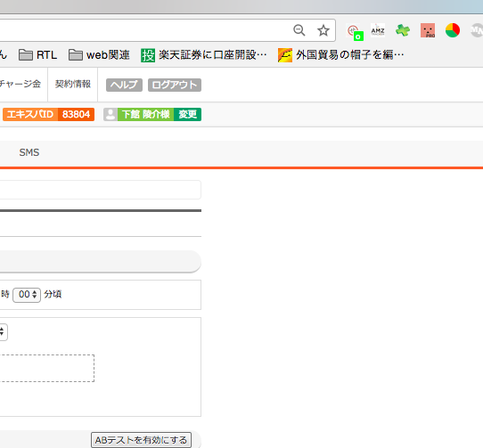This screenshot has height=448, width=483.
Task: Click the ヘルプ button
Action: pyautogui.click(x=124, y=85)
